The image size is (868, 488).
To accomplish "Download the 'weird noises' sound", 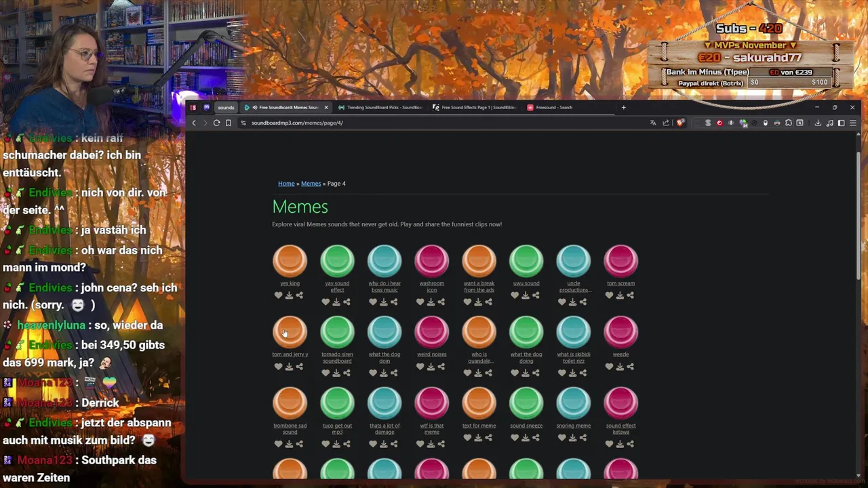I will (431, 367).
